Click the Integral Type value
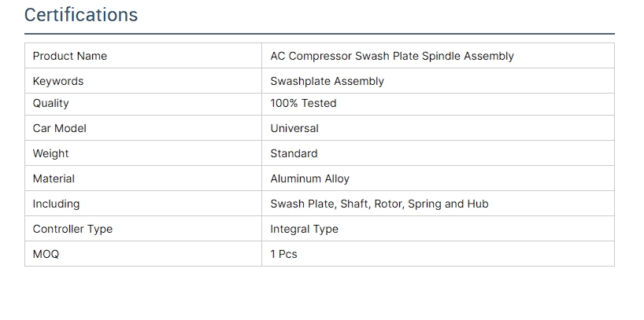644x320 pixels. pos(304,229)
